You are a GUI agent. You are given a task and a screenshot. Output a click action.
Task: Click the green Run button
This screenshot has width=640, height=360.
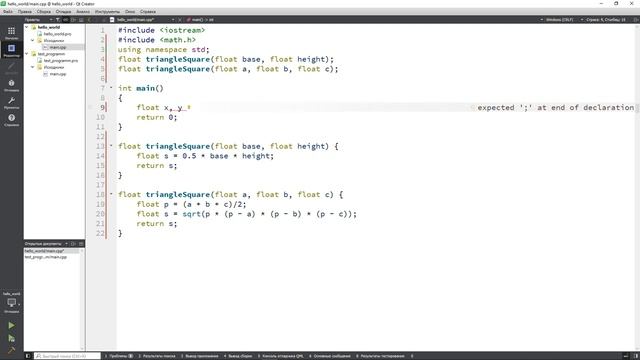coord(11,325)
